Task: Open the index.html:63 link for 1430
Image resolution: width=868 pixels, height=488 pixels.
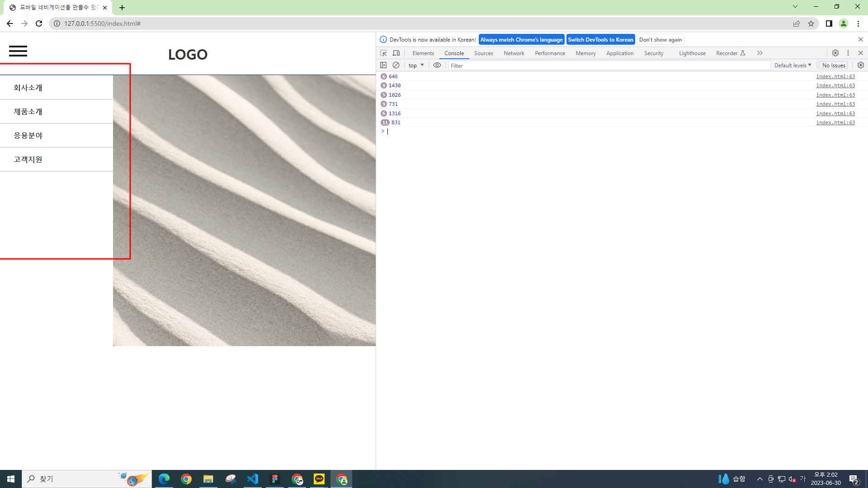Action: (x=835, y=85)
